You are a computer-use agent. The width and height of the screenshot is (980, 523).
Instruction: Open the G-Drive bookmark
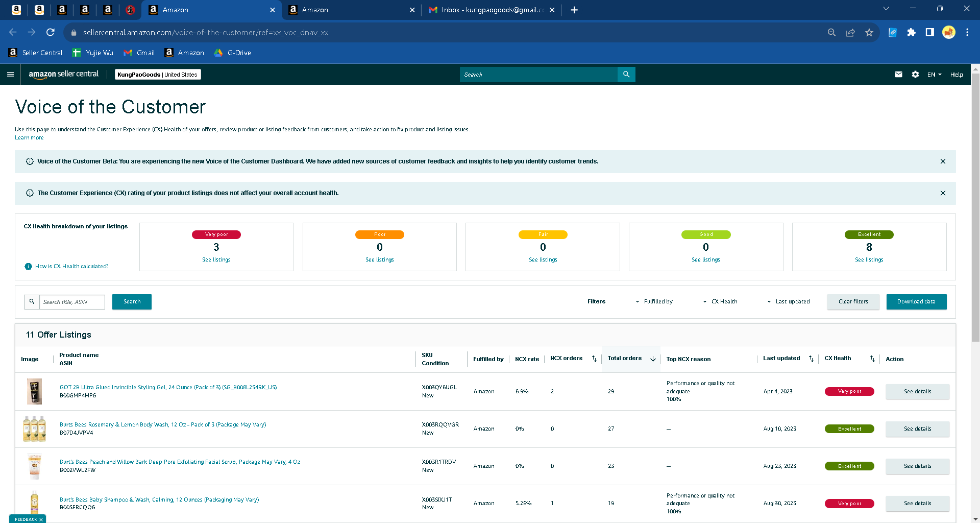coord(233,53)
